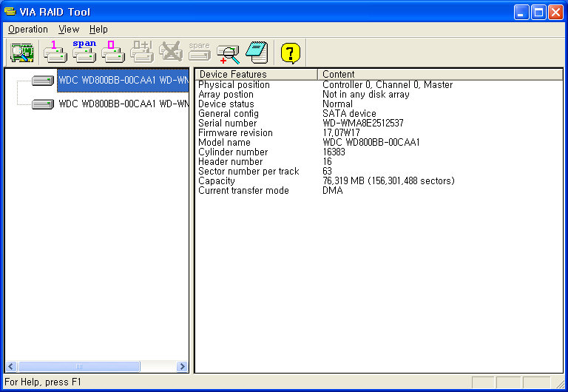Create a RAID 1 array icon
568x392 pixels.
click(x=55, y=53)
